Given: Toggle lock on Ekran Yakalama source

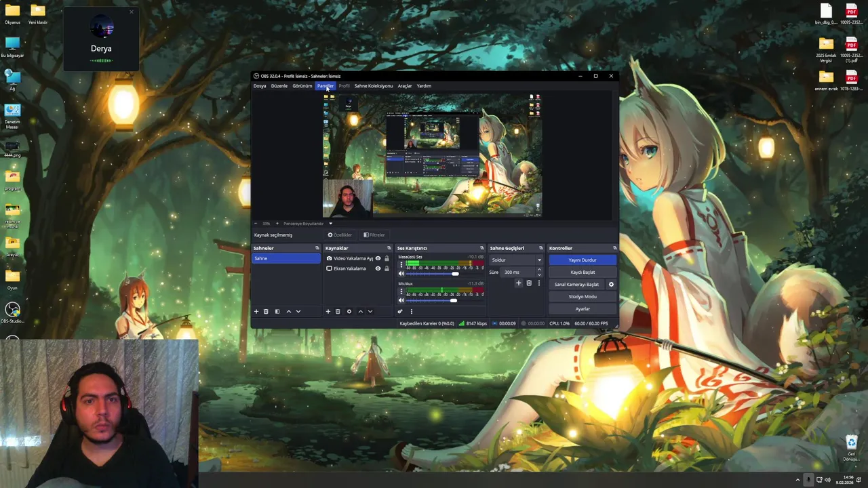Looking at the screenshot, I should pos(387,268).
